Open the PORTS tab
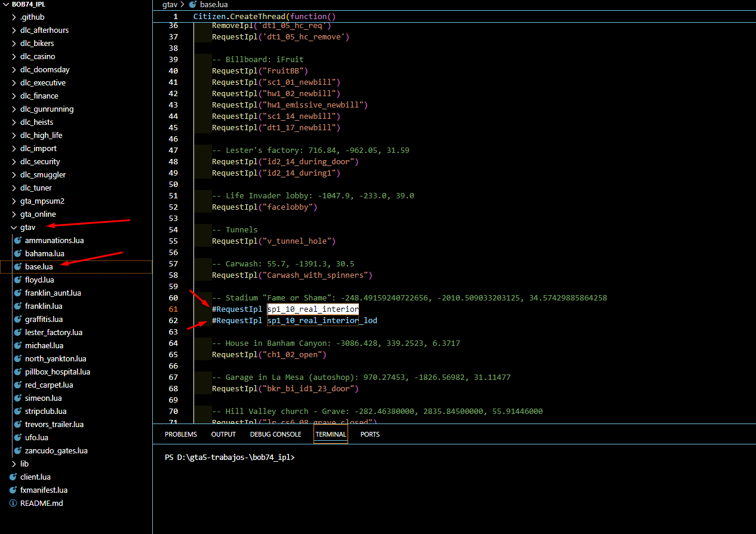Screen dimensions: 756x534 (370, 434)
